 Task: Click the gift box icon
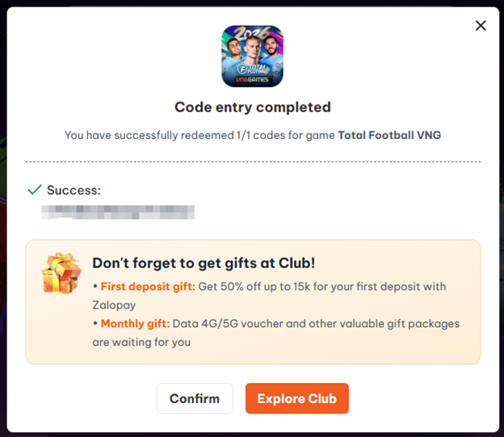click(61, 272)
